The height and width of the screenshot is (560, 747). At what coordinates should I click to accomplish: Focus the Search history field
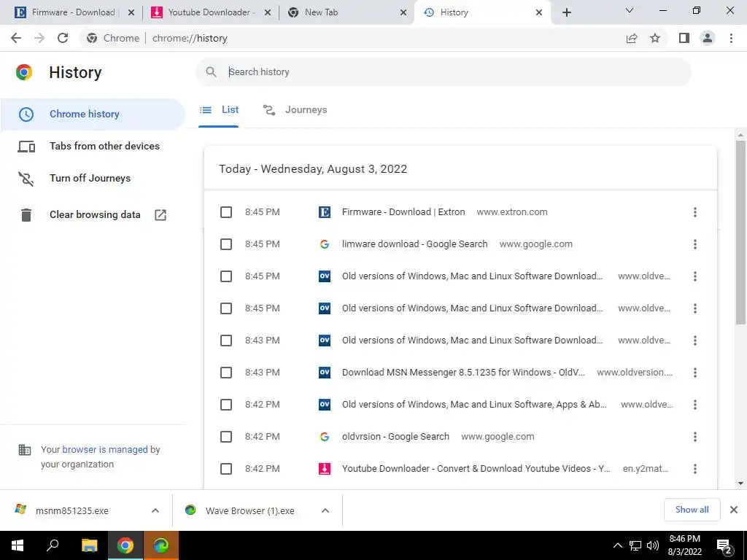tap(443, 72)
